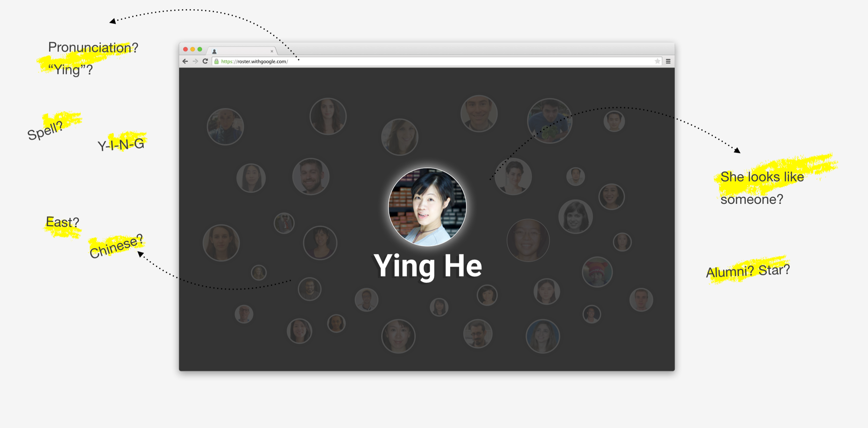Image resolution: width=868 pixels, height=428 pixels.
Task: Click the green window maximize button
Action: (x=200, y=49)
